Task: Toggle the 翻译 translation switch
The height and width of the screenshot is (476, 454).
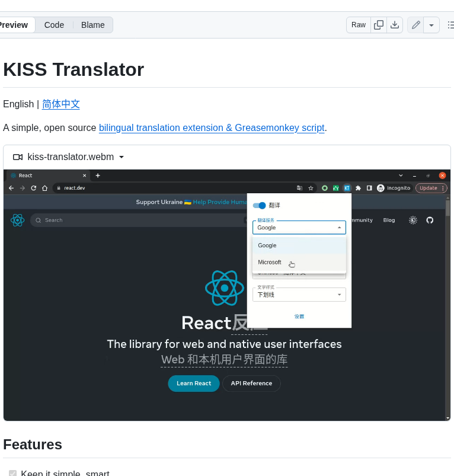Action: tap(259, 206)
